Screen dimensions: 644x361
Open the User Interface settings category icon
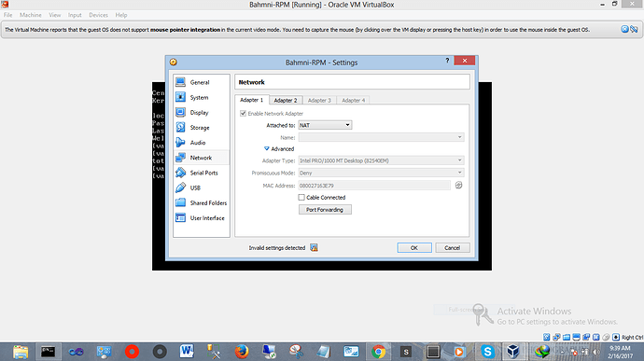180,217
